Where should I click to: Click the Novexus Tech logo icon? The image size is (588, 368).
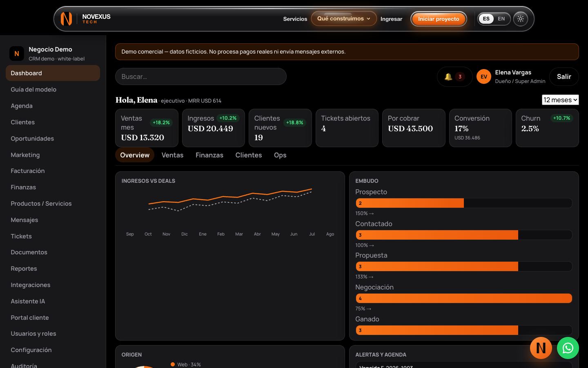(66, 19)
